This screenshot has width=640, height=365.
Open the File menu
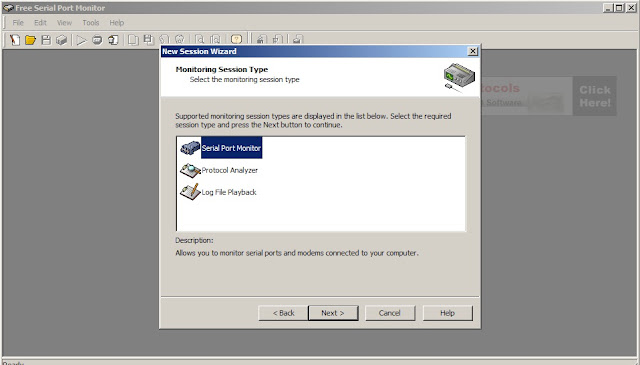click(18, 23)
